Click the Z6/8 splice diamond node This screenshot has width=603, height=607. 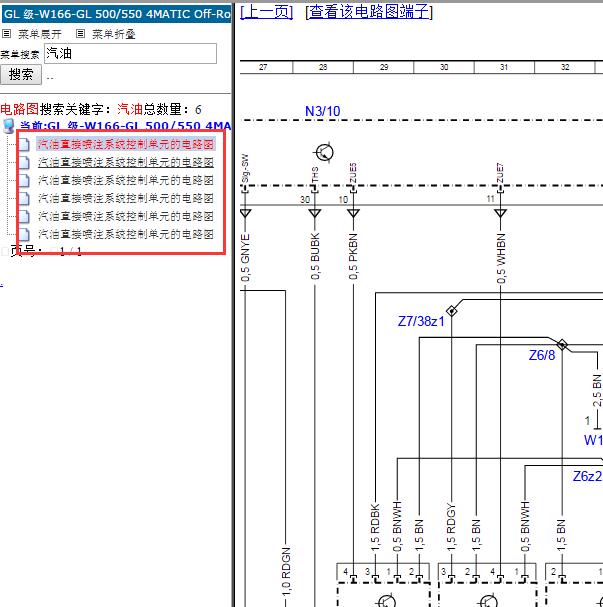[x=562, y=344]
